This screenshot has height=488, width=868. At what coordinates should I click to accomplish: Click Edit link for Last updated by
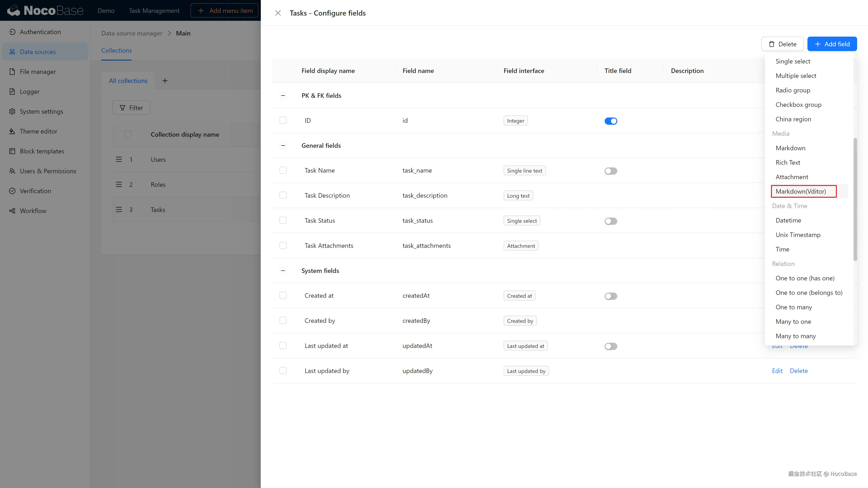tap(777, 371)
